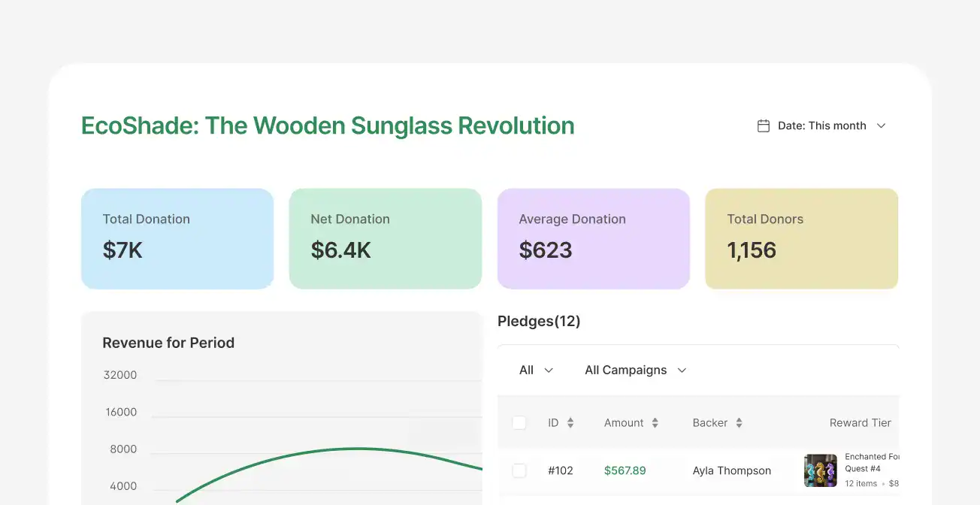Open backer Ayla Thompson

(x=731, y=471)
